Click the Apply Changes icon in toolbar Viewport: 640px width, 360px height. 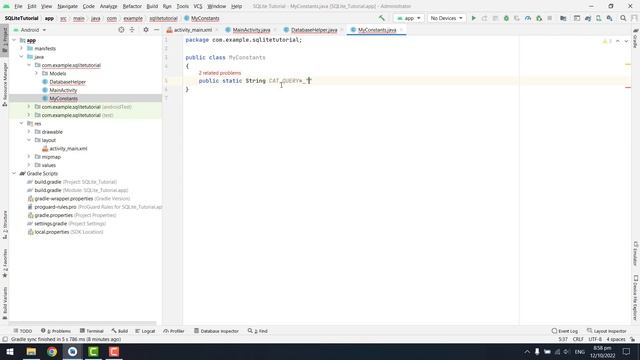coord(484,18)
